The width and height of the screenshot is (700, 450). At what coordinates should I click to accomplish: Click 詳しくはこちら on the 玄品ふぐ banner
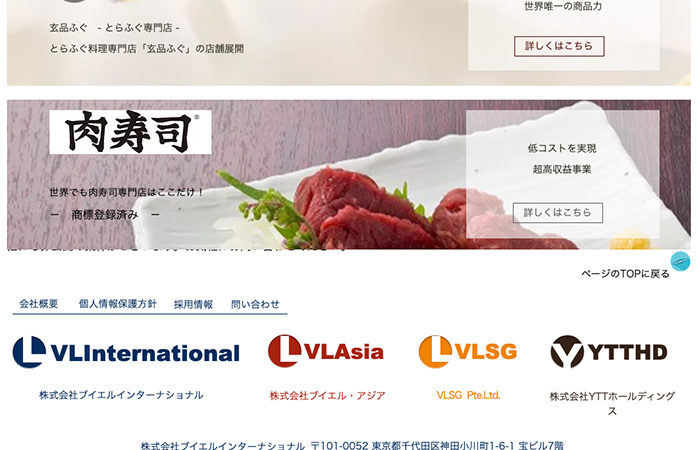click(x=559, y=46)
